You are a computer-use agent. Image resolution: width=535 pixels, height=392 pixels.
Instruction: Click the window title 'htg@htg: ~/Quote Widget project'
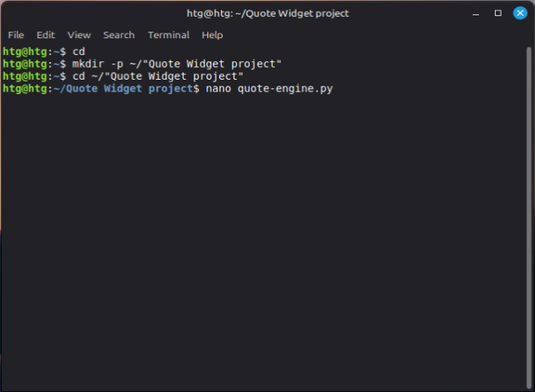pos(267,14)
